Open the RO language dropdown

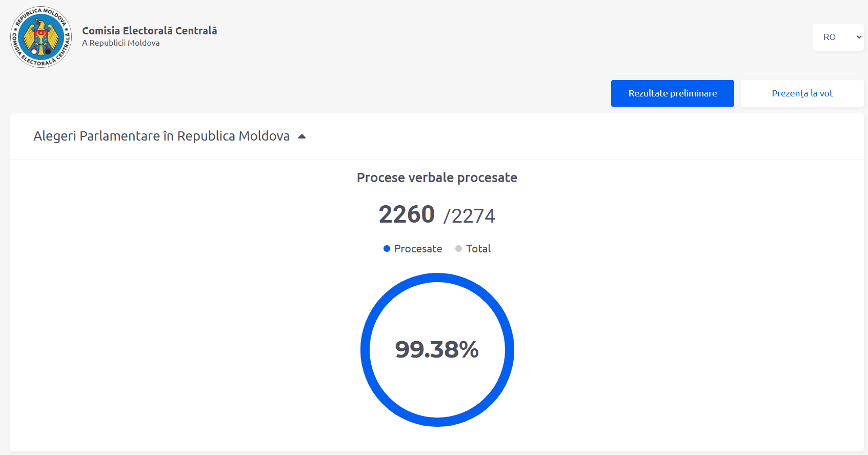(x=837, y=37)
